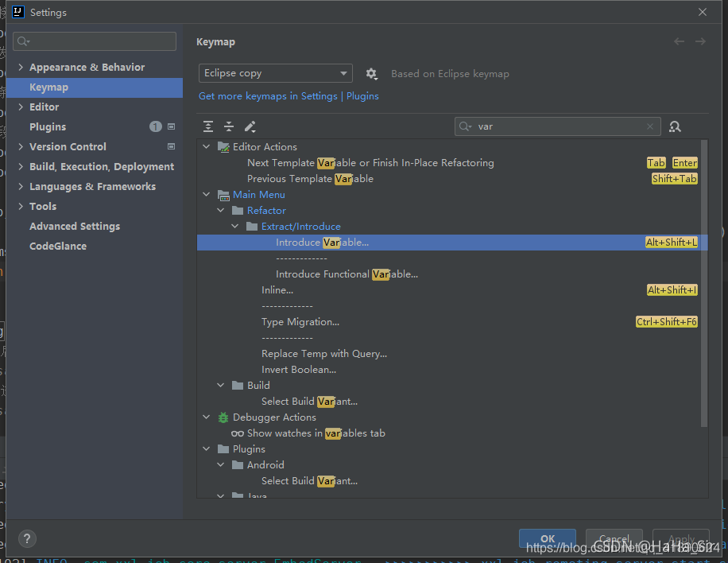This screenshot has height=563, width=728.
Task: Click the project-level icon beside Version Control
Action: pos(172,146)
